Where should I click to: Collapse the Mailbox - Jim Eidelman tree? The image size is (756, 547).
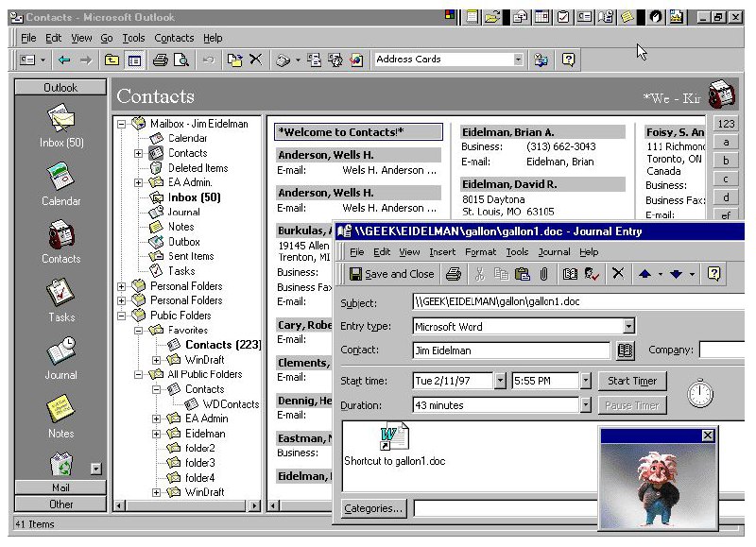pyautogui.click(x=121, y=124)
